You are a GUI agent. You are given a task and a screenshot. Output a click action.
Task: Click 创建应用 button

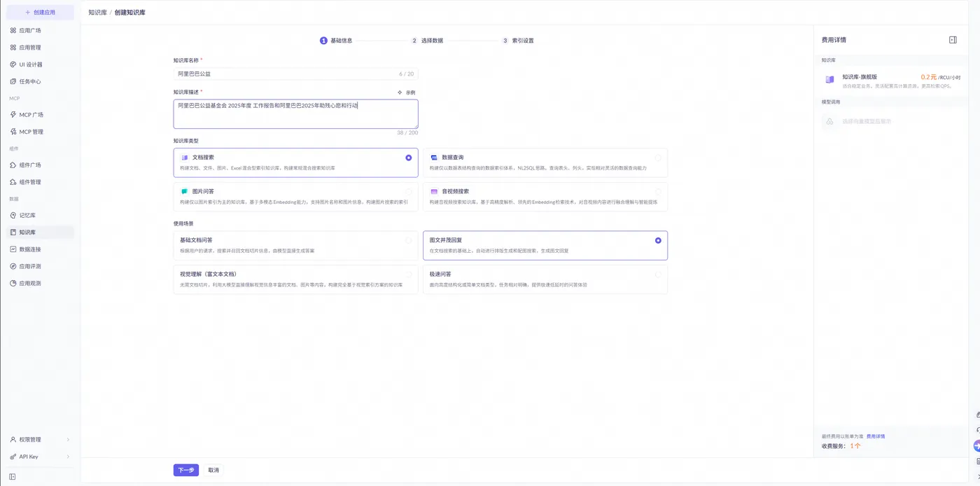pyautogui.click(x=40, y=12)
